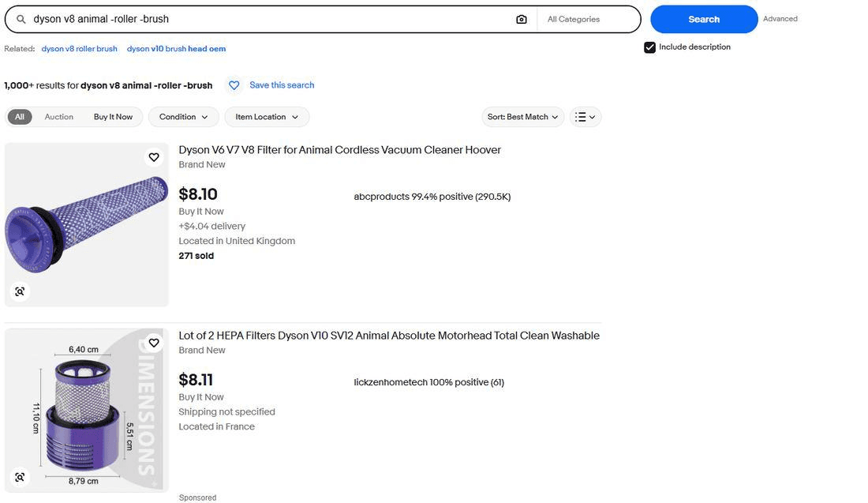Click the $8.11 price
The width and height of the screenshot is (868, 503).
(196, 380)
